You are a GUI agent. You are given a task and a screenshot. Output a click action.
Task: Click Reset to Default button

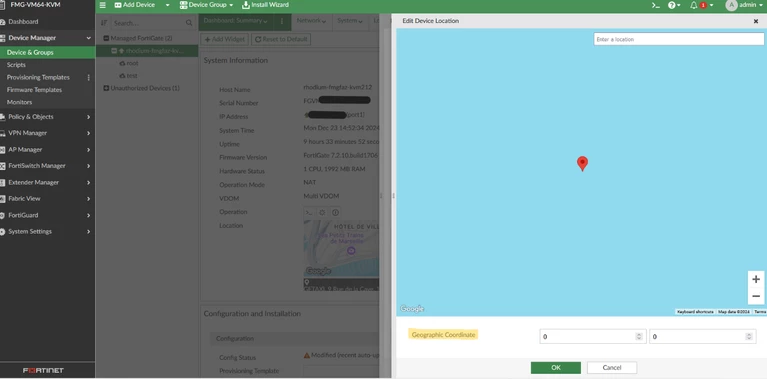pyautogui.click(x=281, y=40)
